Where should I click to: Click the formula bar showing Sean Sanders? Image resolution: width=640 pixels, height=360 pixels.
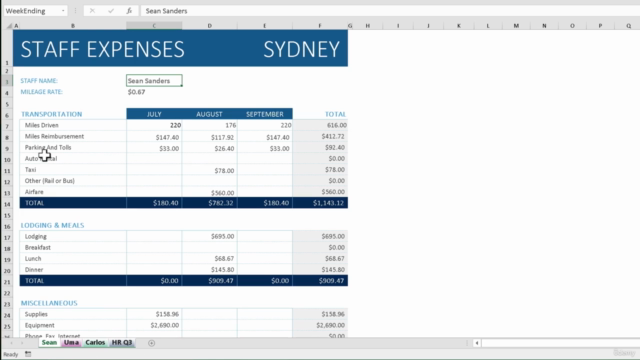390,11
